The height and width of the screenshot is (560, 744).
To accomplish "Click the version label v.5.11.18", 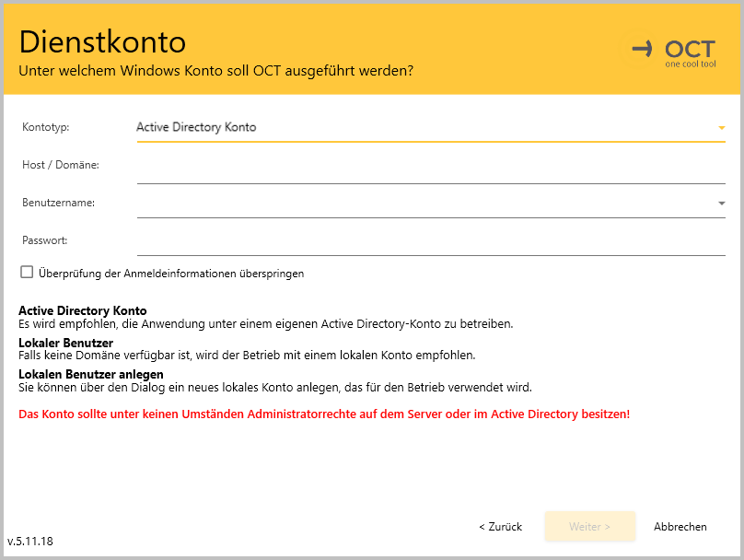I will pos(30,542).
